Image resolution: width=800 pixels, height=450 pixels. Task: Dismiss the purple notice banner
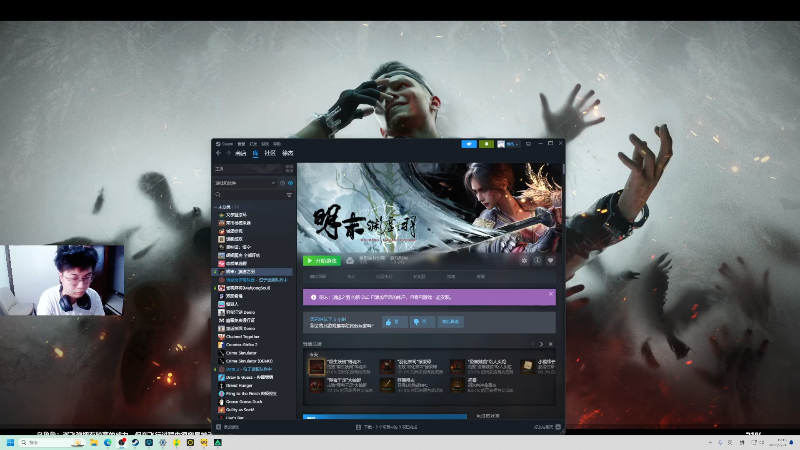551,294
